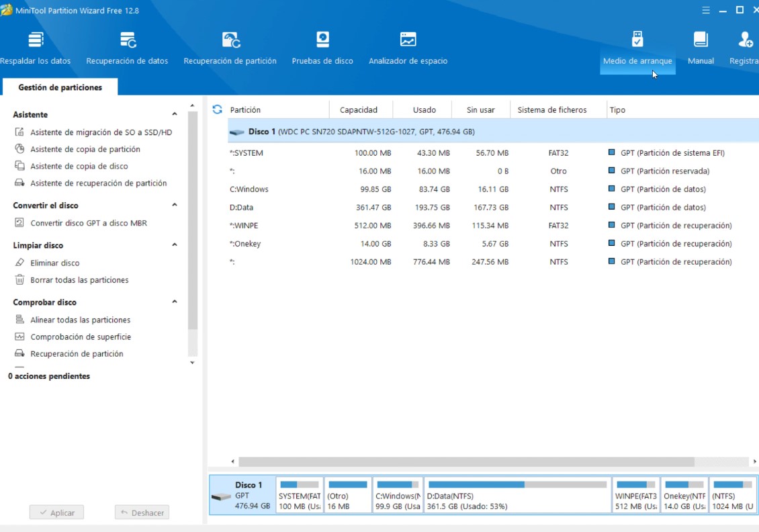The width and height of the screenshot is (759, 532).
Task: Select Gestión de particiones tab
Action: tap(60, 87)
